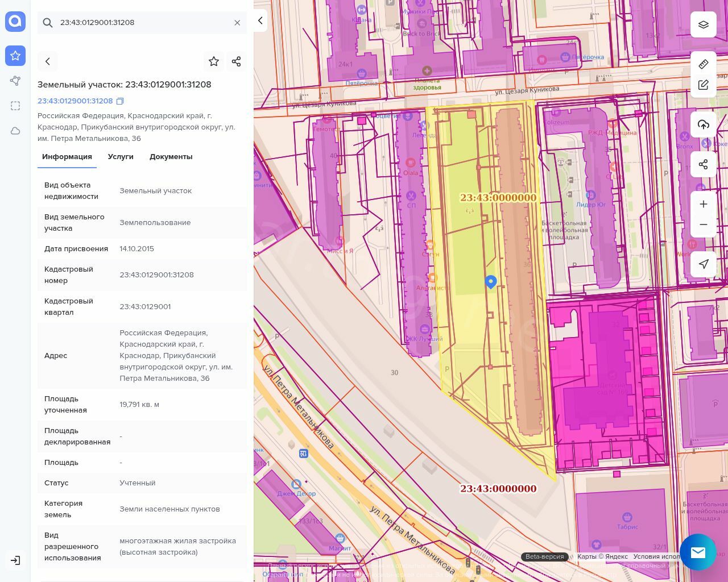The width and height of the screenshot is (728, 582).
Task: Share the map via right toolbar icon
Action: tap(703, 164)
